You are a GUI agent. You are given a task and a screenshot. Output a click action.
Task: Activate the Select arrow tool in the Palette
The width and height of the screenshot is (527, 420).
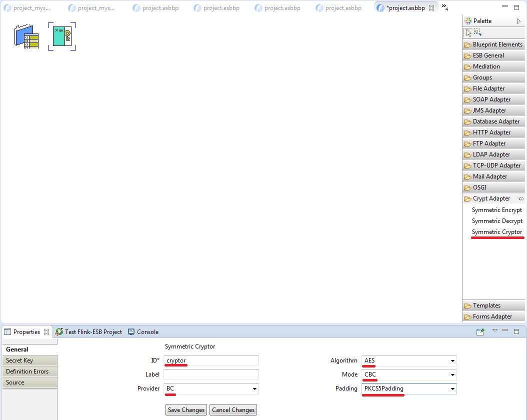click(x=468, y=32)
